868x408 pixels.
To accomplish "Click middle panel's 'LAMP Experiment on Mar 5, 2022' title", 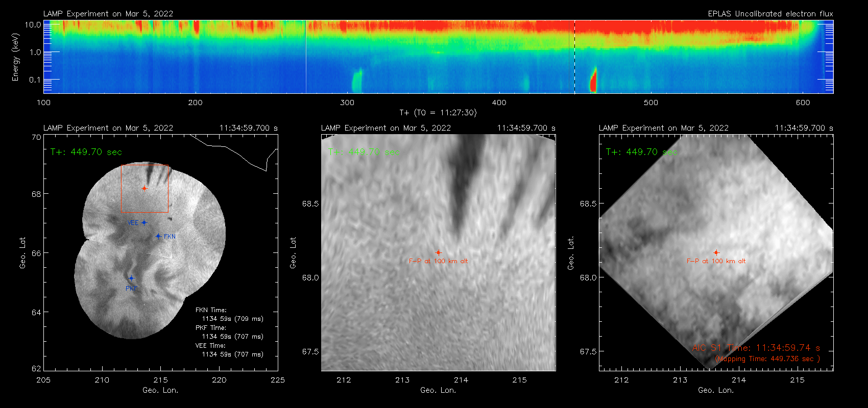I will coord(386,128).
